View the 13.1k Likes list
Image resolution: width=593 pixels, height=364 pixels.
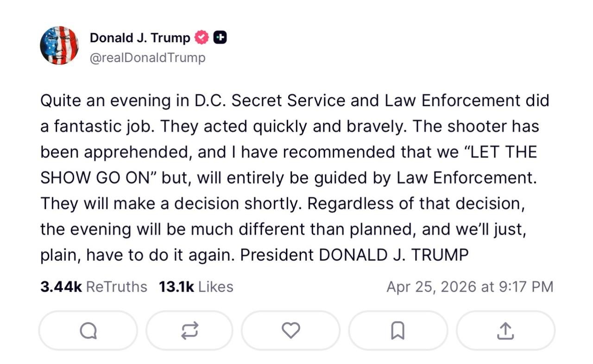click(196, 287)
